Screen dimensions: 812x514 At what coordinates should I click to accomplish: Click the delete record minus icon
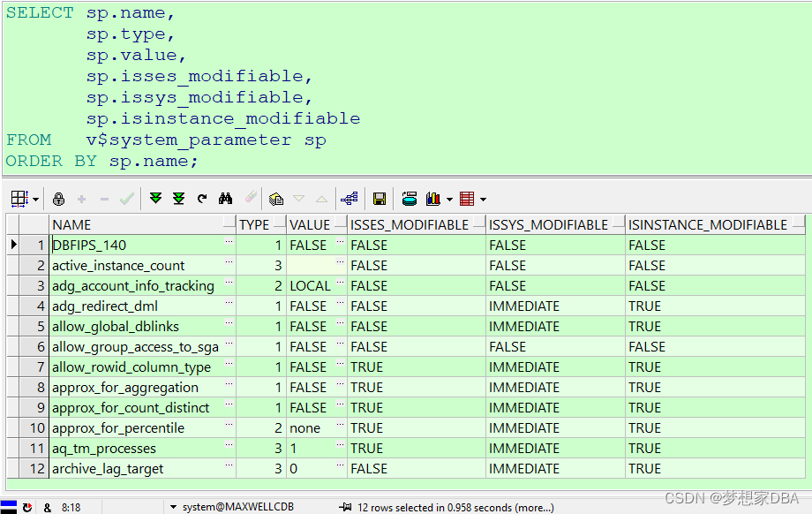[104, 199]
